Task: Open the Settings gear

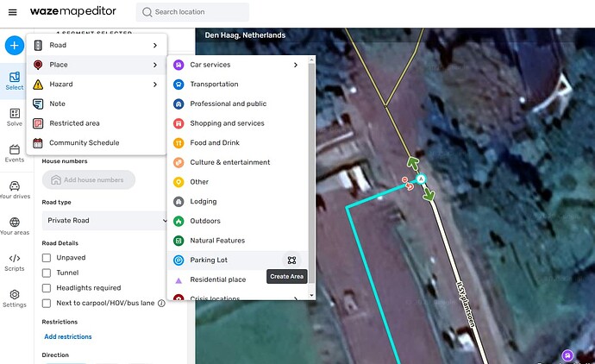Action: pos(15,298)
